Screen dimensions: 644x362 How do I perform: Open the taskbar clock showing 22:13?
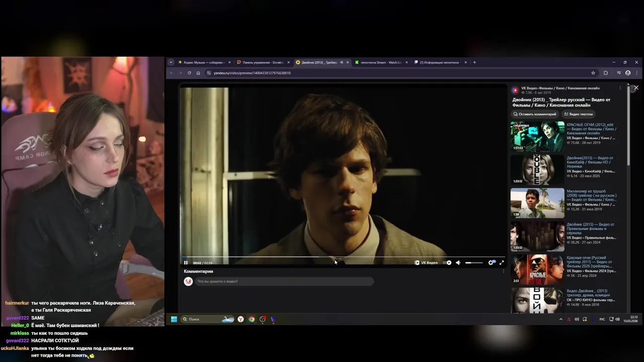coord(630,319)
